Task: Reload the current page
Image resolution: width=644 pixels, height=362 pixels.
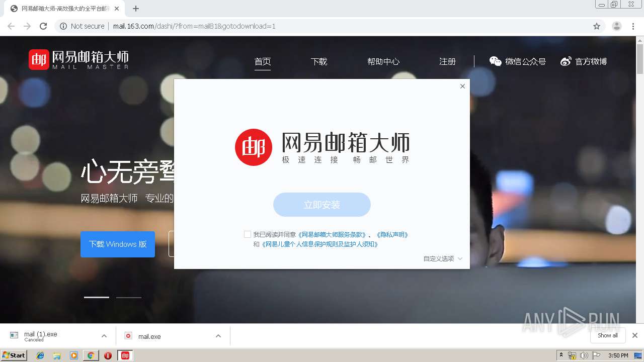Action: (x=43, y=26)
